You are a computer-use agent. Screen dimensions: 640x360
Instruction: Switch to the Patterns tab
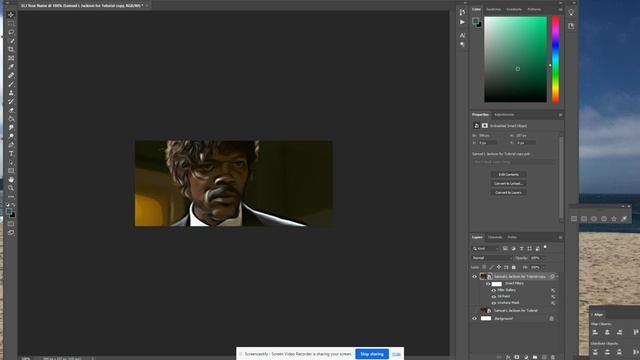(534, 9)
